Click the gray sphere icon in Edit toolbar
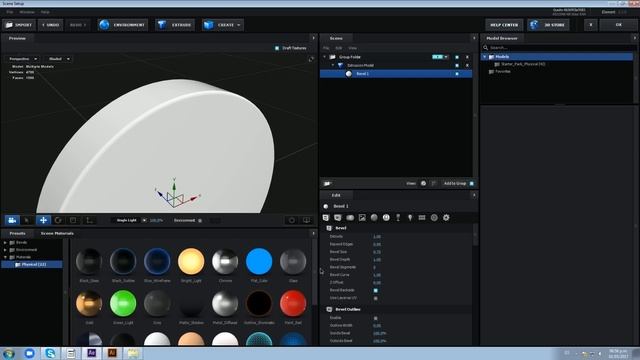 (x=374, y=218)
